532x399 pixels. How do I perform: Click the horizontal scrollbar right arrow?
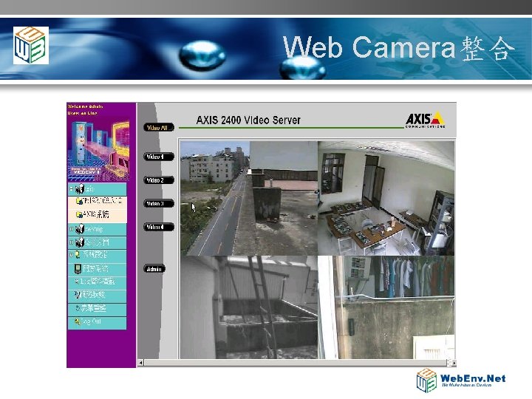(x=454, y=363)
